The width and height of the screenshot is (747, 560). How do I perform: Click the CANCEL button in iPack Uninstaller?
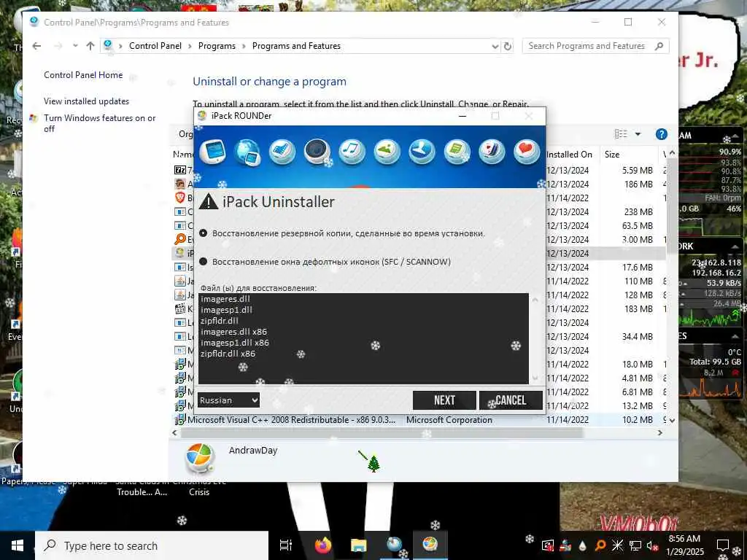[511, 400]
